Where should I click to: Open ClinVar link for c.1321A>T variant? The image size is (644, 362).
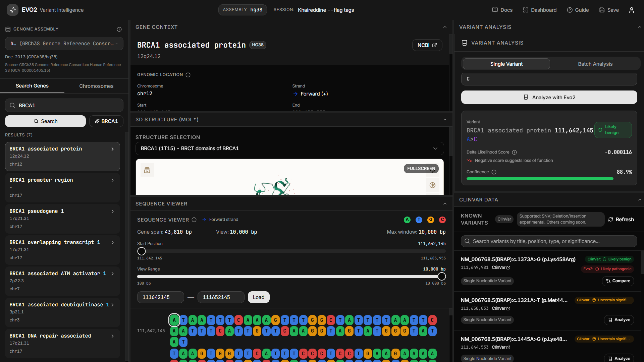tap(501, 308)
